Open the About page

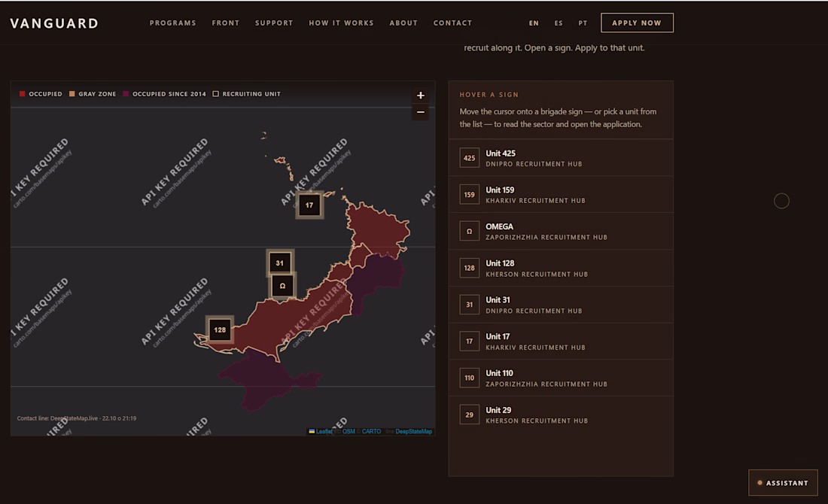[403, 23]
